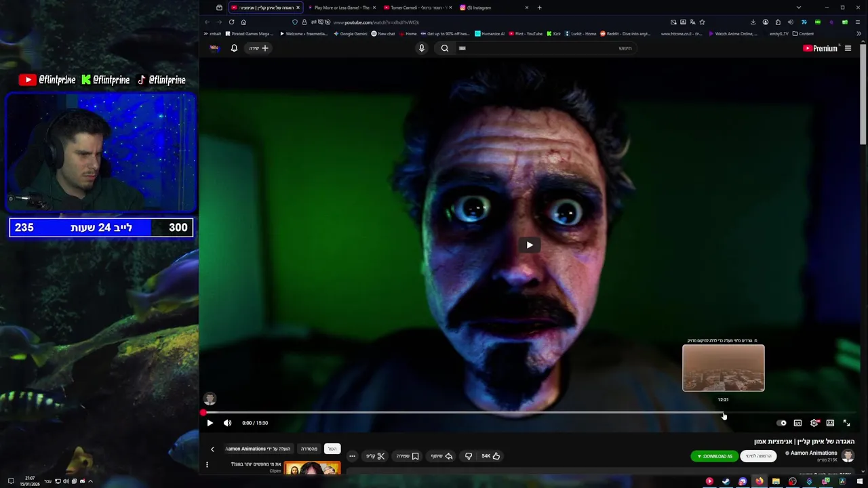Screen dimensions: 868x488
Task: Open File Explorer from the taskbar
Action: click(x=776, y=481)
